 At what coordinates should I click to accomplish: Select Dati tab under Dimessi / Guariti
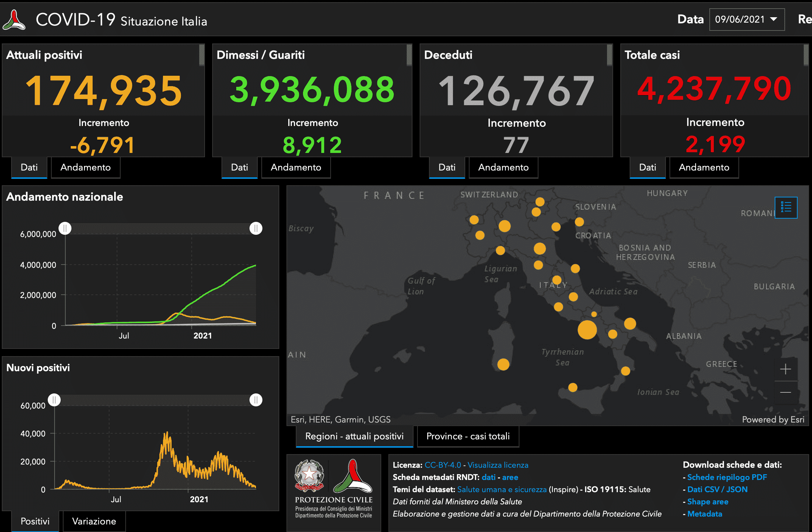(239, 167)
